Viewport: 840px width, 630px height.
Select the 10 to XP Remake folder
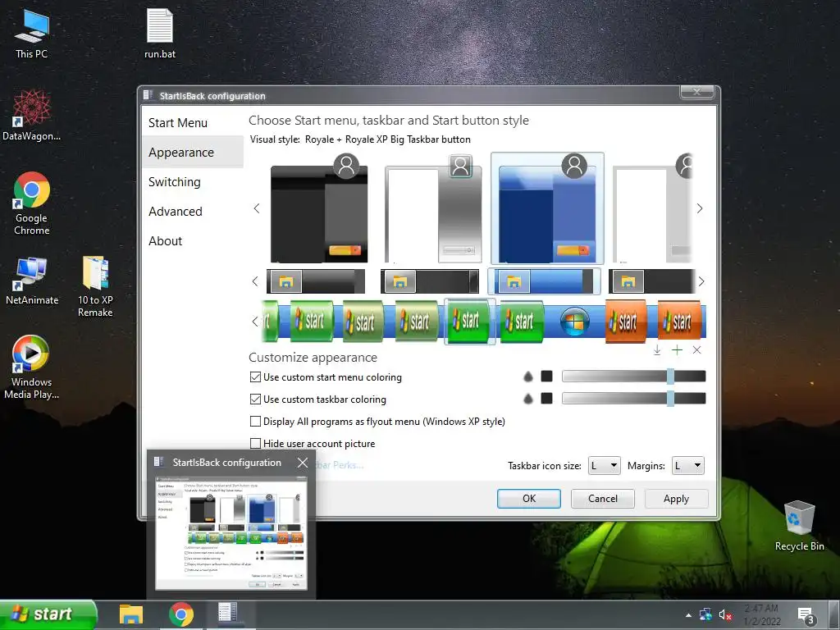95,287
